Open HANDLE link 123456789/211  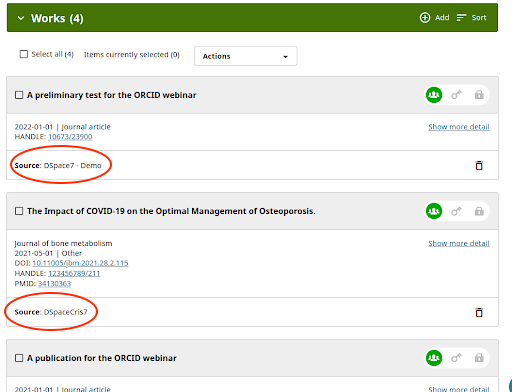[74, 273]
